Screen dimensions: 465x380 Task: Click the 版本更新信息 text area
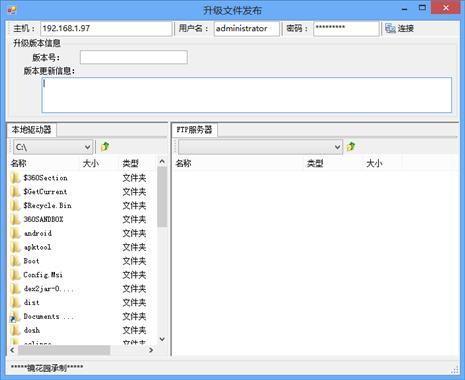(x=247, y=95)
